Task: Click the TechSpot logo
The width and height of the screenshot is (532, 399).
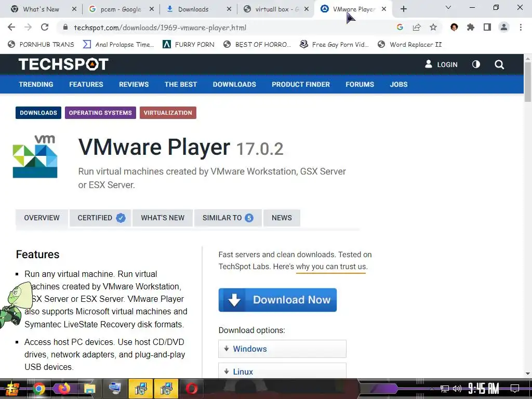Action: (x=63, y=64)
